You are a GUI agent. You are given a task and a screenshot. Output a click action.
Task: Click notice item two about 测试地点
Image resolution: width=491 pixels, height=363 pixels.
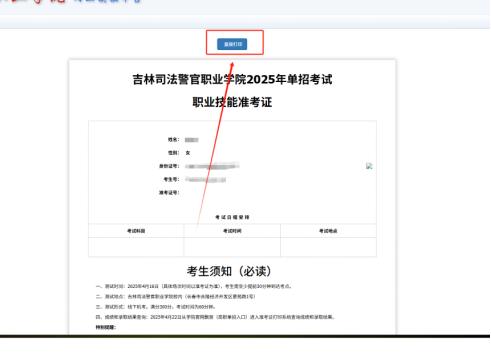[176, 297]
